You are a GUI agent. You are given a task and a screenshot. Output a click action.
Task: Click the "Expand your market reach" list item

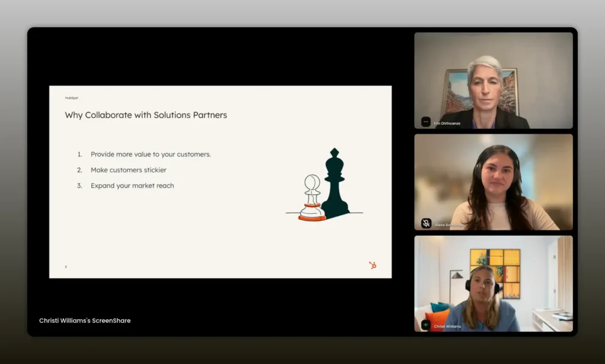[132, 186]
